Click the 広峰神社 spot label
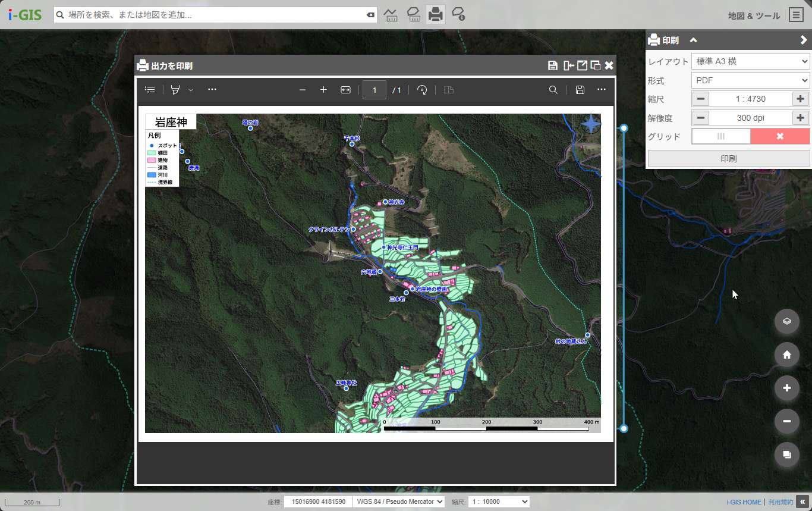 pos(346,383)
